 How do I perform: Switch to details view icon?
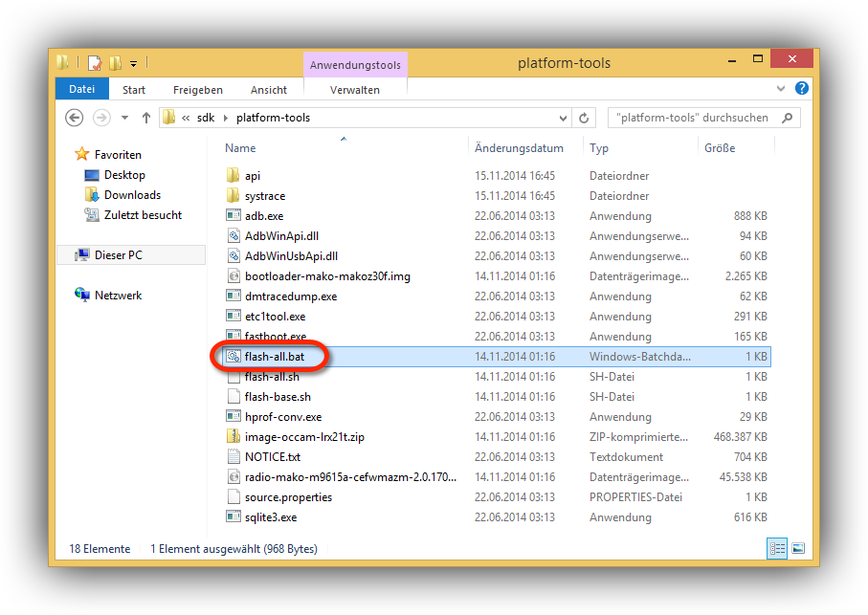pyautogui.click(x=777, y=549)
